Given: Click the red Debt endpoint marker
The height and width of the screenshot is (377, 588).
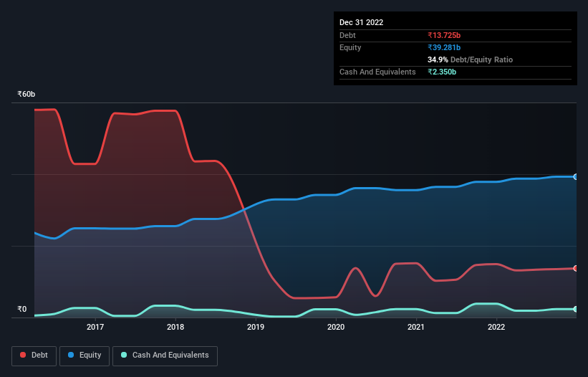Looking at the screenshot, I should tap(576, 268).
